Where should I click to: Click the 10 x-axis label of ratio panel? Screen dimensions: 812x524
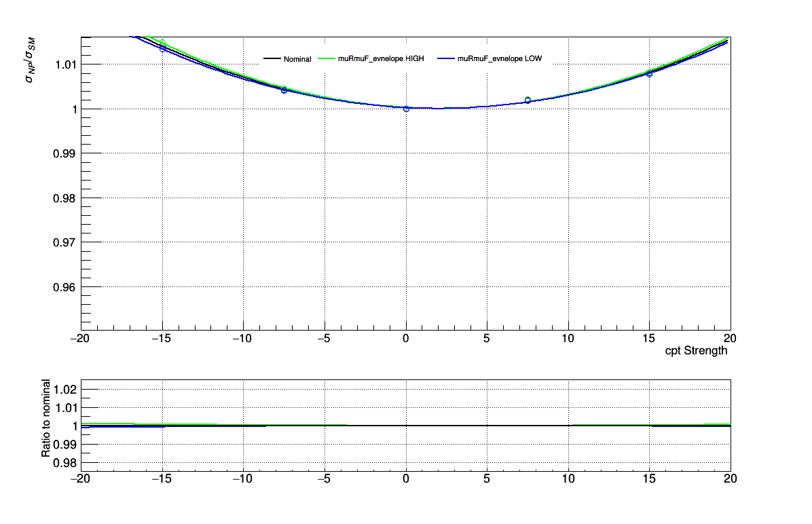click(x=568, y=479)
